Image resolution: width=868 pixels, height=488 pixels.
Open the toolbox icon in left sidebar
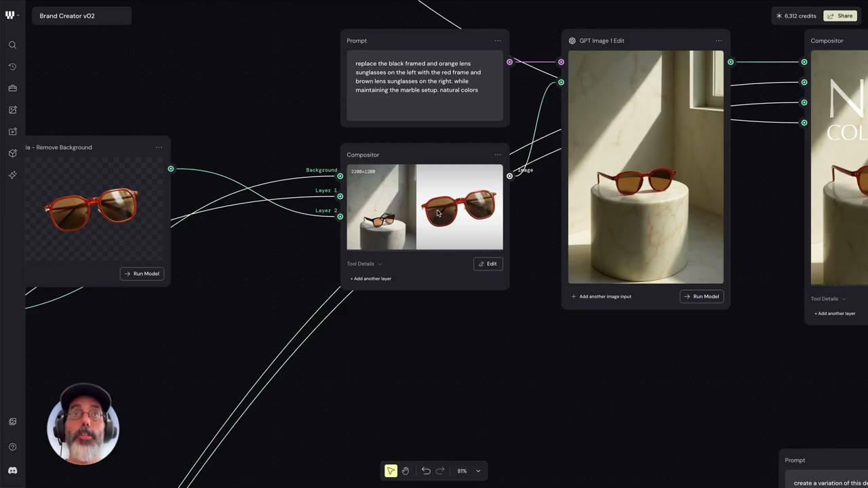click(x=12, y=88)
